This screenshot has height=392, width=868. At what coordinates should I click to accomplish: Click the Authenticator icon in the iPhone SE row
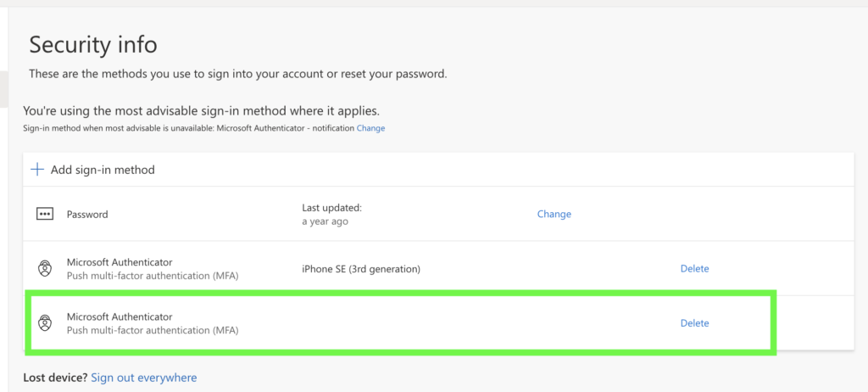45,269
